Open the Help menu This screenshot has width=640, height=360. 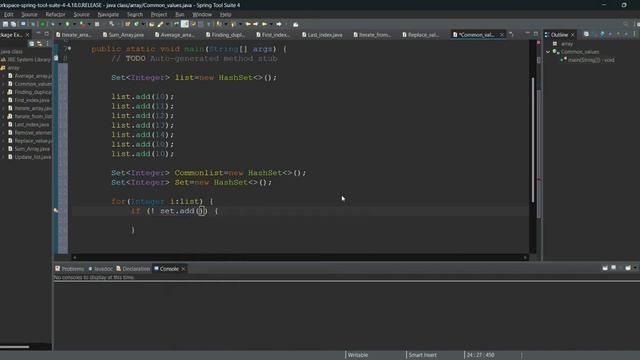pos(225,14)
